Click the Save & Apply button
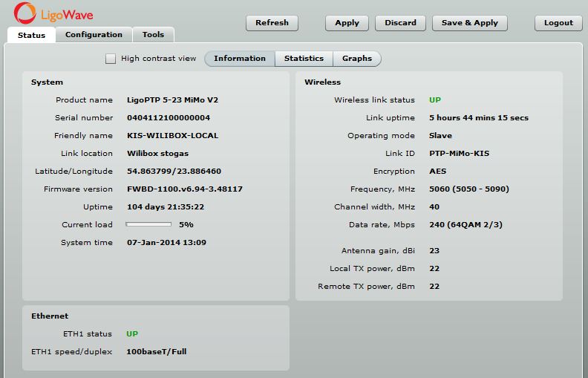Image resolution: width=588 pixels, height=378 pixels. [469, 23]
